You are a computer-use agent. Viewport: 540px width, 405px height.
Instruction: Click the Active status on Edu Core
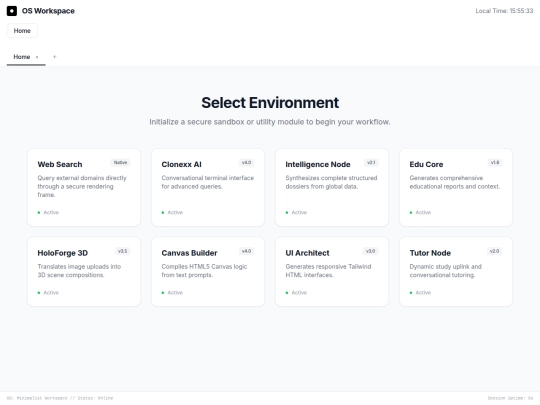[420, 212]
